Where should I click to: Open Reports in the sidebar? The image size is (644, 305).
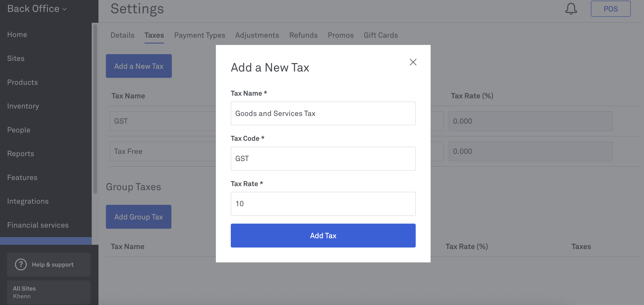point(21,154)
